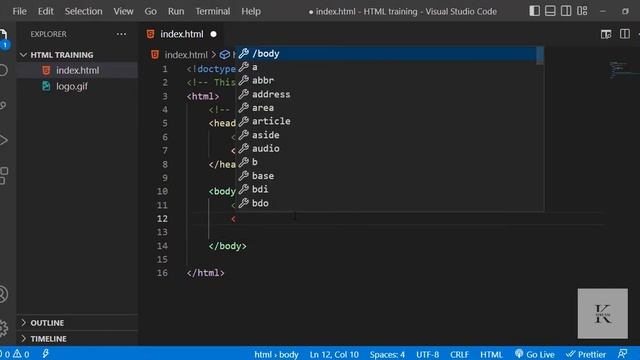The image size is (640, 360).
Task: Change line ending via CRLF
Action: click(459, 354)
